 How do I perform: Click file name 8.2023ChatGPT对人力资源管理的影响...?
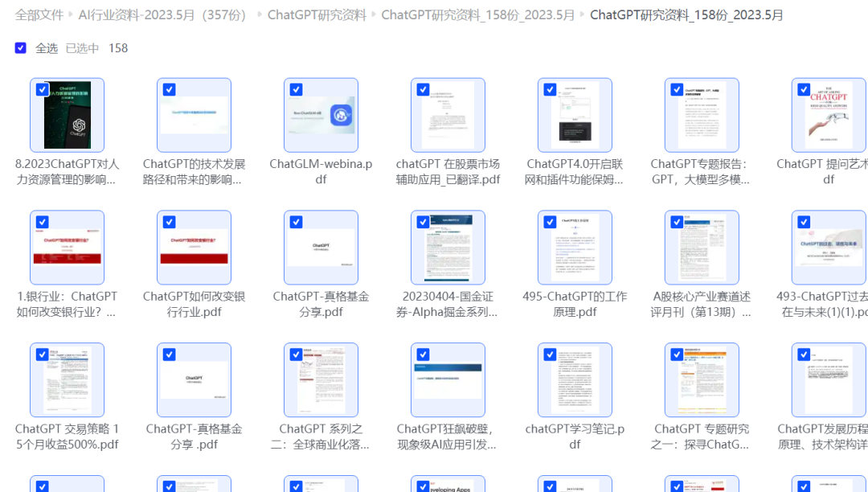67,171
